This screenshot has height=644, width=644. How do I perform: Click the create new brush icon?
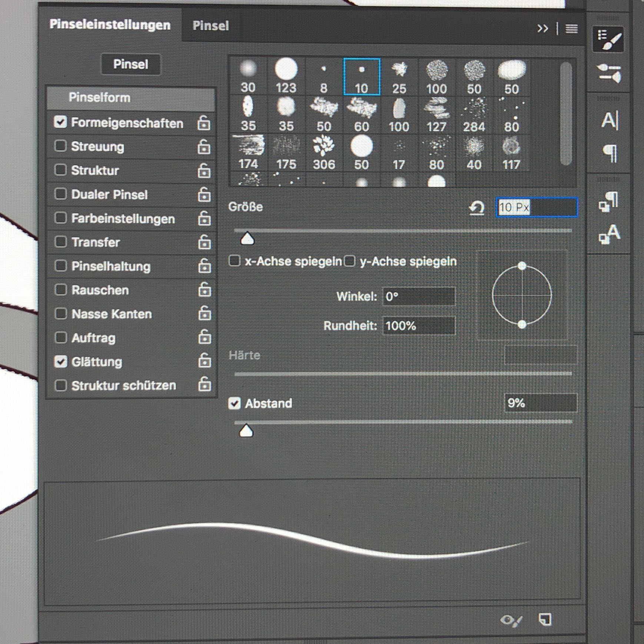(x=545, y=619)
